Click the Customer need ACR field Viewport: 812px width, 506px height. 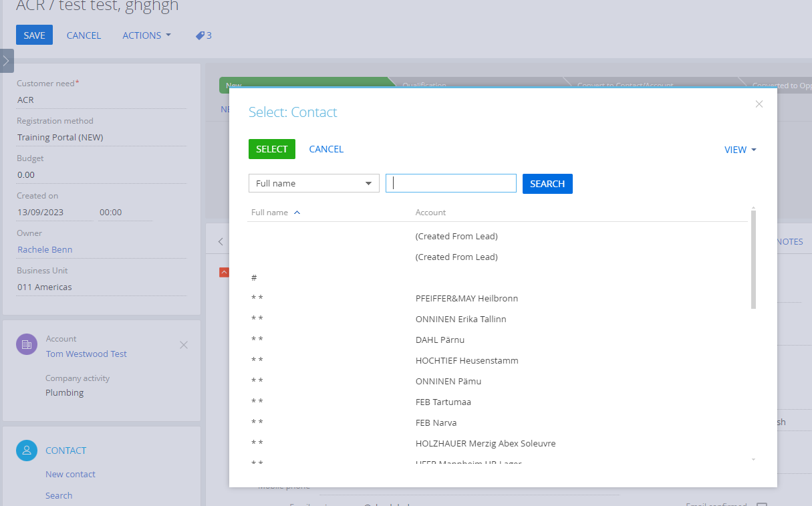point(101,100)
